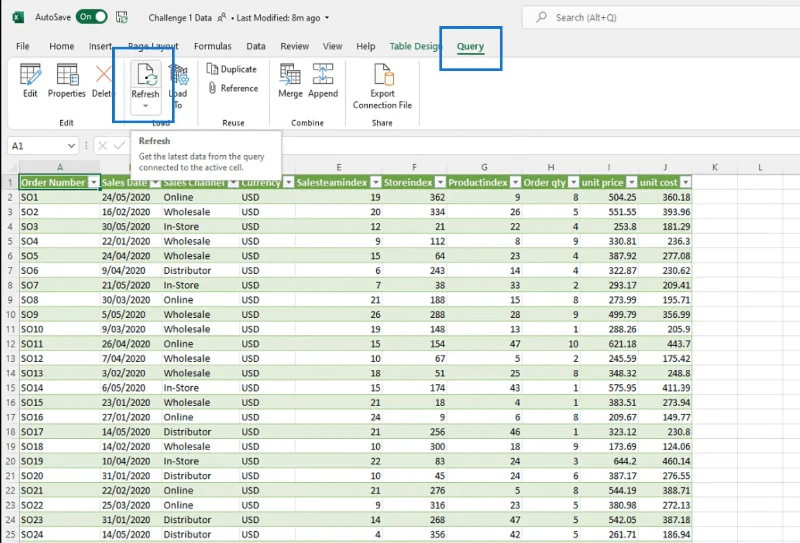
Task: Open the Help tab
Action: pyautogui.click(x=365, y=46)
